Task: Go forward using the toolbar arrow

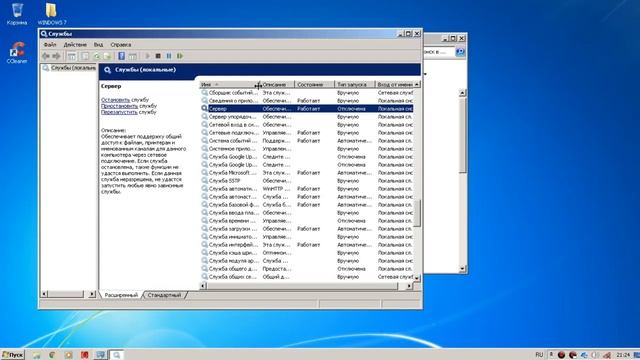Action: pyautogui.click(x=56, y=56)
